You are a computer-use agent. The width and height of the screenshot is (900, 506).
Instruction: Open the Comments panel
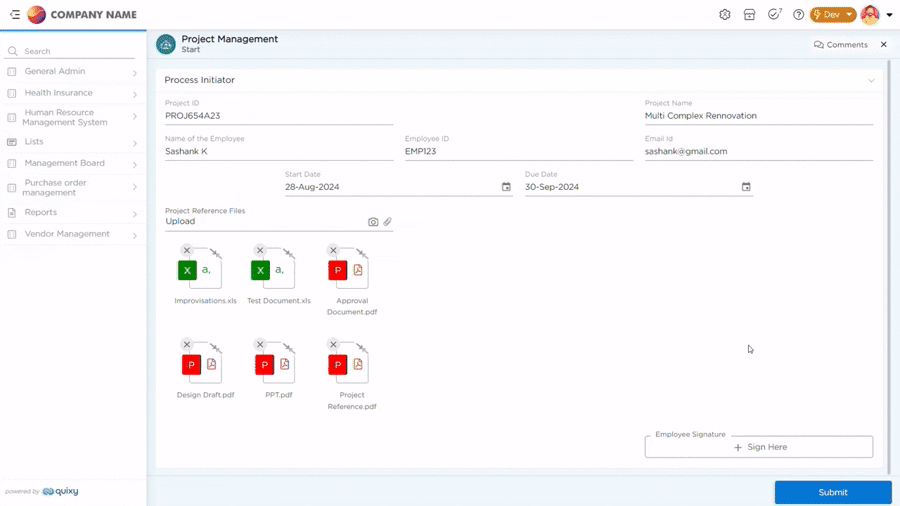pyautogui.click(x=841, y=45)
